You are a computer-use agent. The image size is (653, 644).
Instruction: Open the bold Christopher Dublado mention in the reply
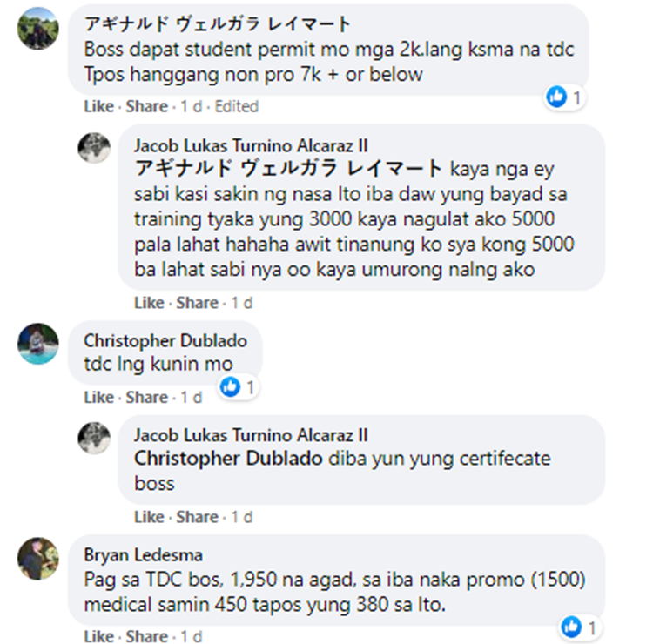point(228,459)
